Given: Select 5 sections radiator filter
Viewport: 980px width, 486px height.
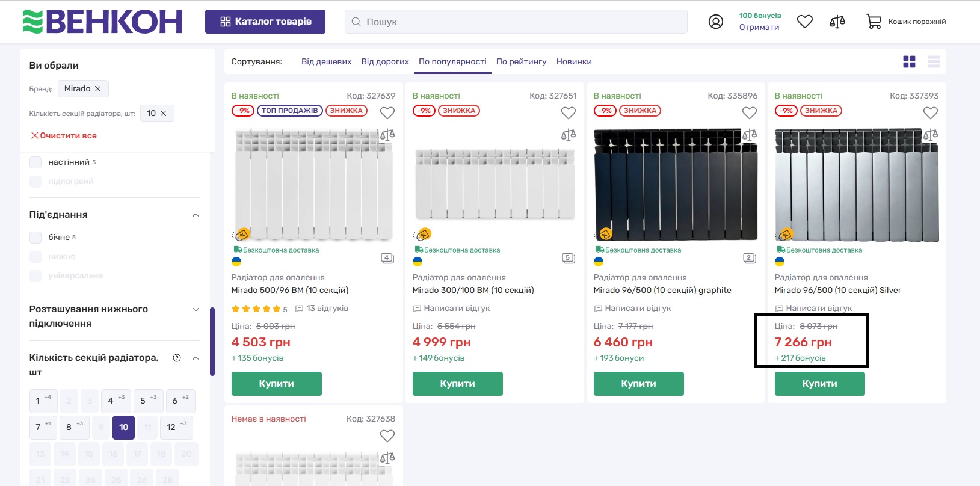Looking at the screenshot, I should (148, 401).
